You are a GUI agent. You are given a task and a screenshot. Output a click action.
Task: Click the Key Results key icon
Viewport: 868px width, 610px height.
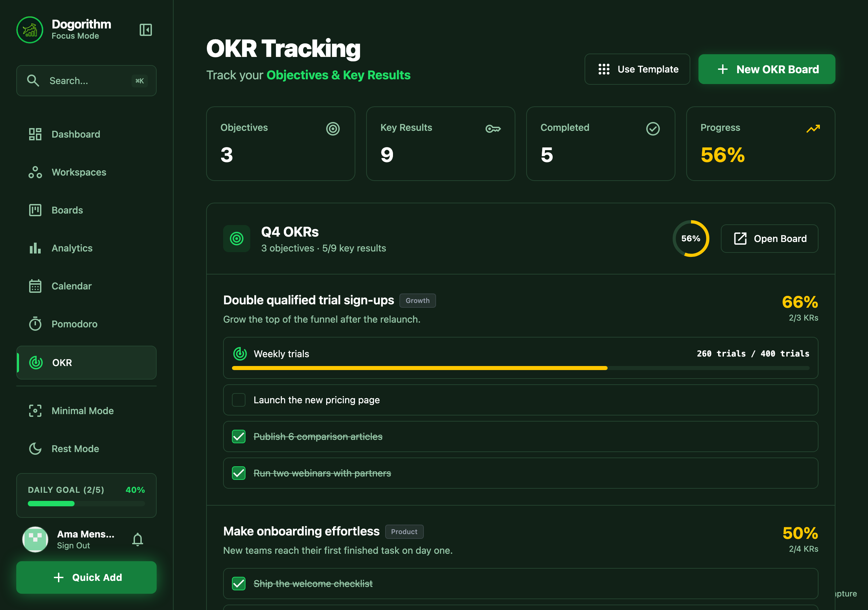493,129
